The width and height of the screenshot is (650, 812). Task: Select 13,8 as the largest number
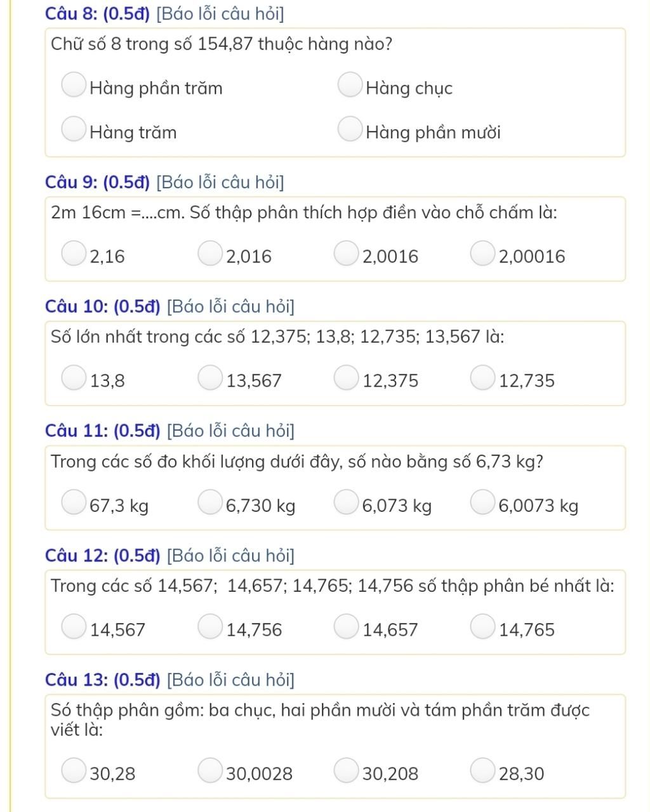(x=74, y=377)
